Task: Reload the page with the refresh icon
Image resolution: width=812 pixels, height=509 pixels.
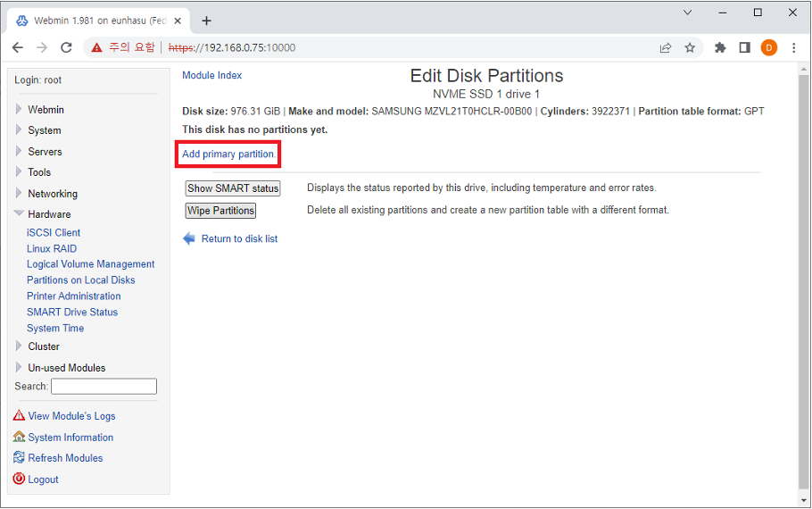Action: click(66, 47)
